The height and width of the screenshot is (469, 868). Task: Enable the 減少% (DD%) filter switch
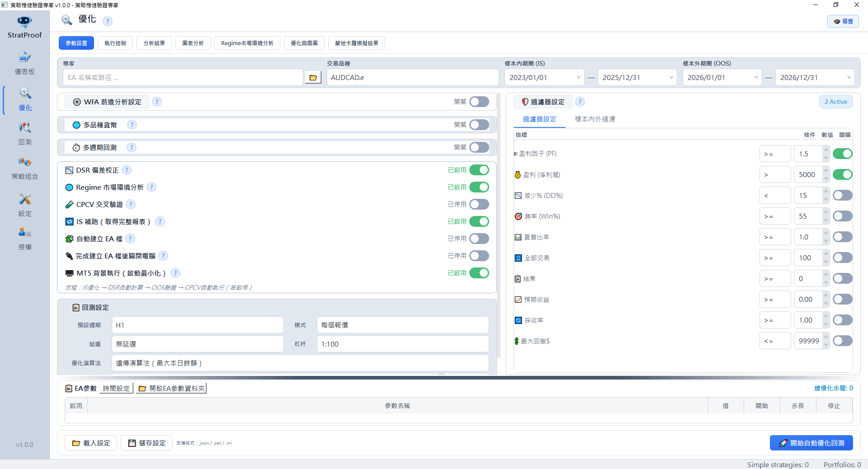click(843, 195)
